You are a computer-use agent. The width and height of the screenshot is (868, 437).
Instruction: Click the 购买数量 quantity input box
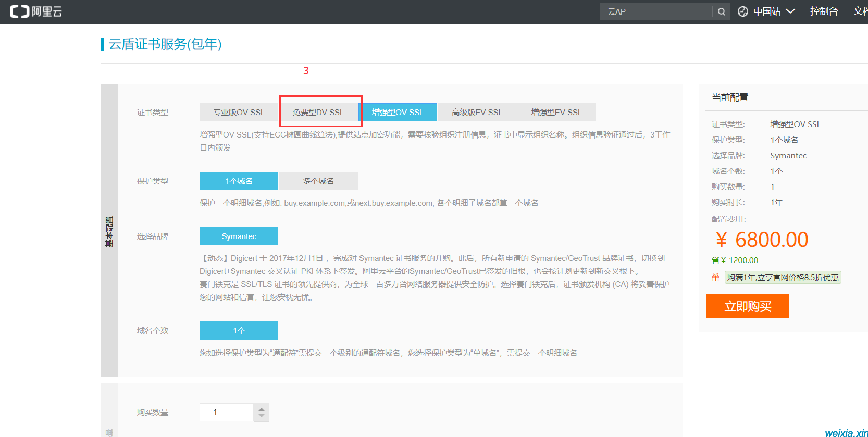(227, 412)
